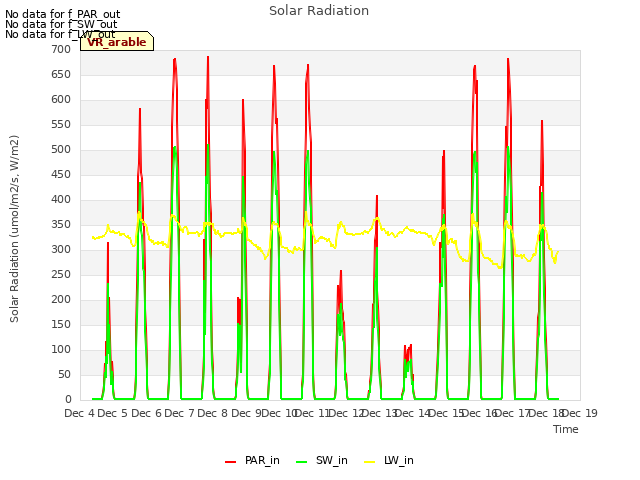Click the 100 y-axis tick label

[x=61, y=350]
